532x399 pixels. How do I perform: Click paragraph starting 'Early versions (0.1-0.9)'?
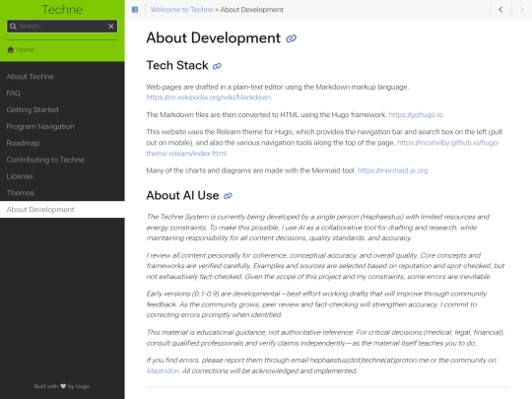click(316, 304)
